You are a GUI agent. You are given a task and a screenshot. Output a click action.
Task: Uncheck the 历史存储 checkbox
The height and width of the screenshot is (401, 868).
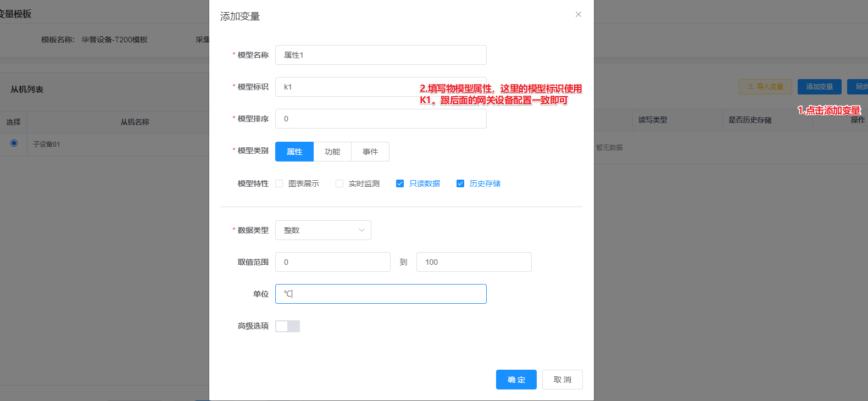tap(460, 183)
